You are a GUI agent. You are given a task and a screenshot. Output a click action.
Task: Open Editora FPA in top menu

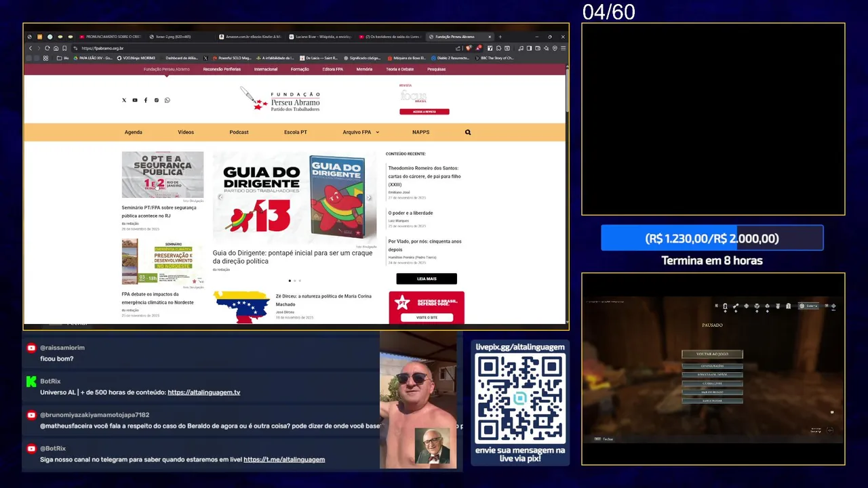click(332, 69)
